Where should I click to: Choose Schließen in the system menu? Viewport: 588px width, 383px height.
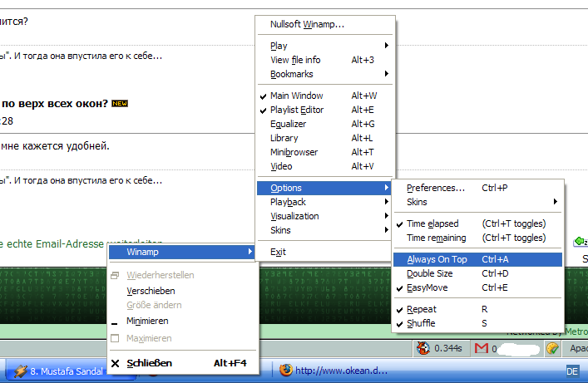pyautogui.click(x=182, y=363)
